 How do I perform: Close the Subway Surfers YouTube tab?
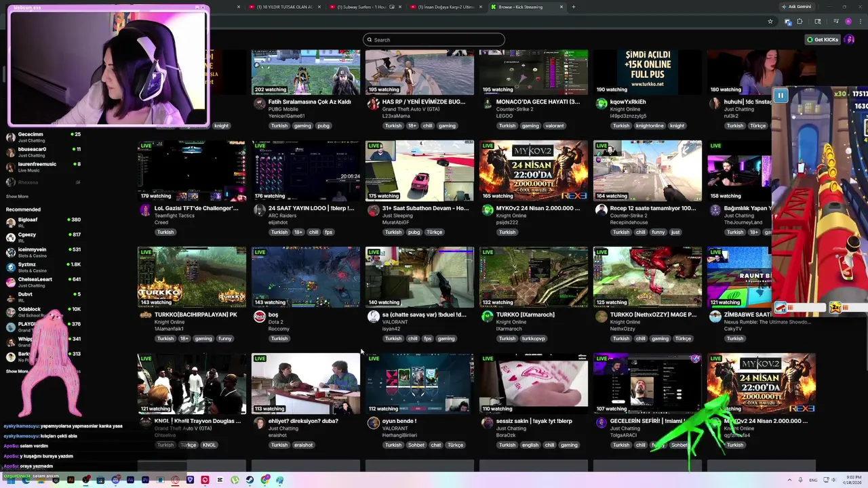tap(400, 7)
